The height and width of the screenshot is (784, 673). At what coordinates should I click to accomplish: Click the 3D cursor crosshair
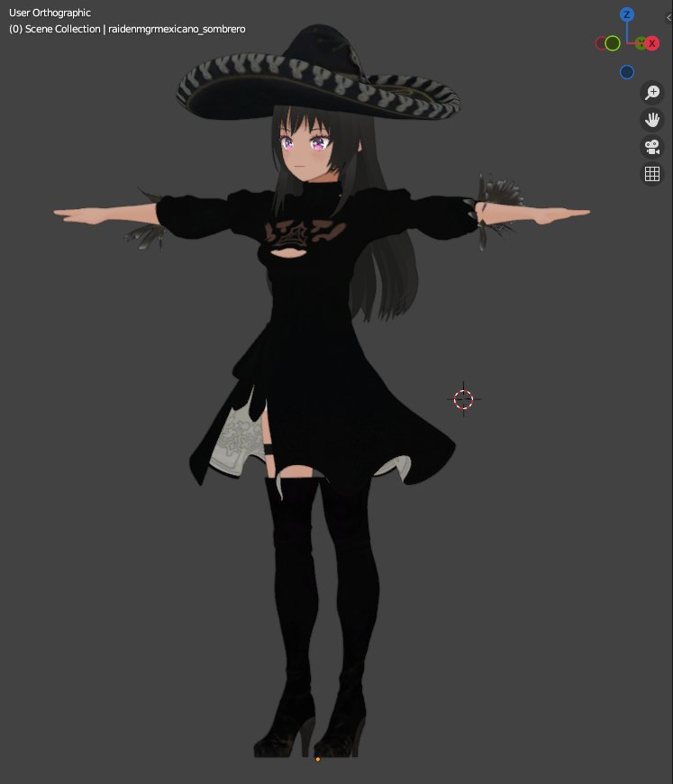[x=463, y=399]
